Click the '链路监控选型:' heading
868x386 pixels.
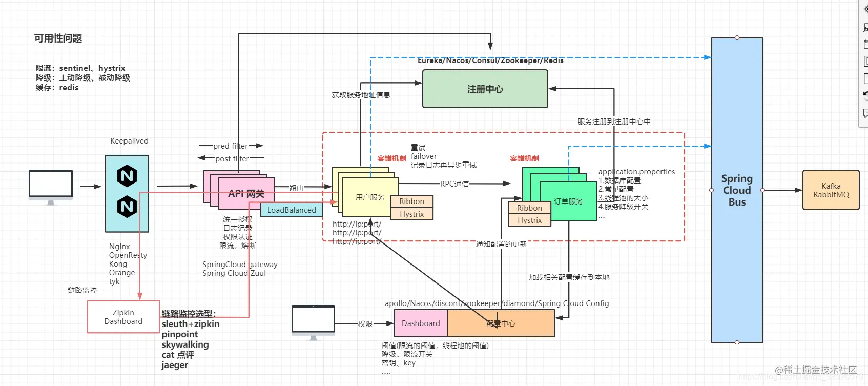[189, 314]
